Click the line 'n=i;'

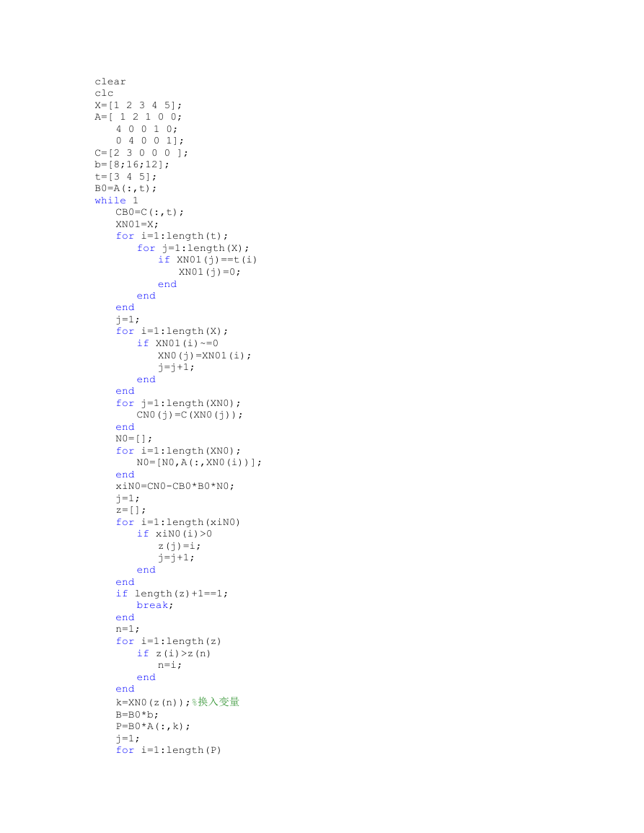169,665
